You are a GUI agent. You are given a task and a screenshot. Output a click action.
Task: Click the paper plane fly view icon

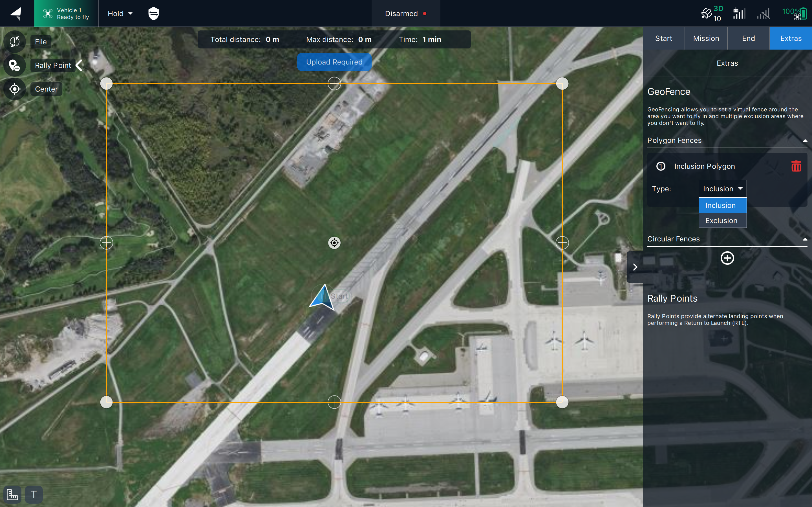tap(16, 14)
